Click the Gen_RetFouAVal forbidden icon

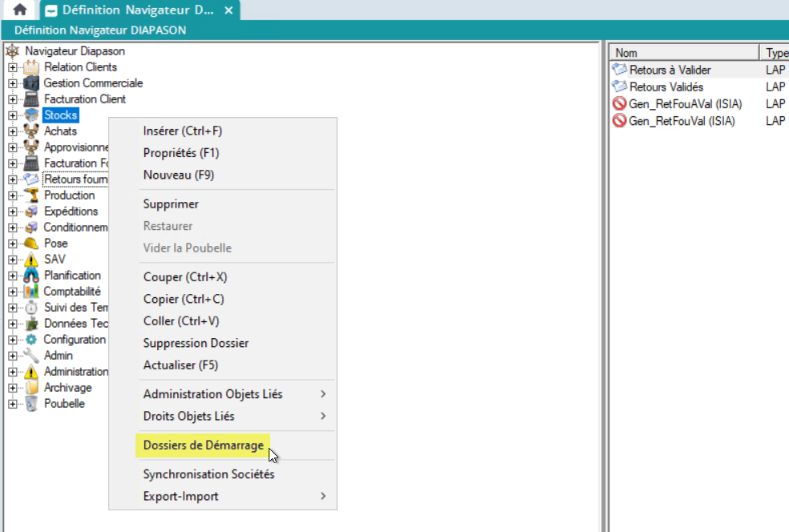click(619, 104)
